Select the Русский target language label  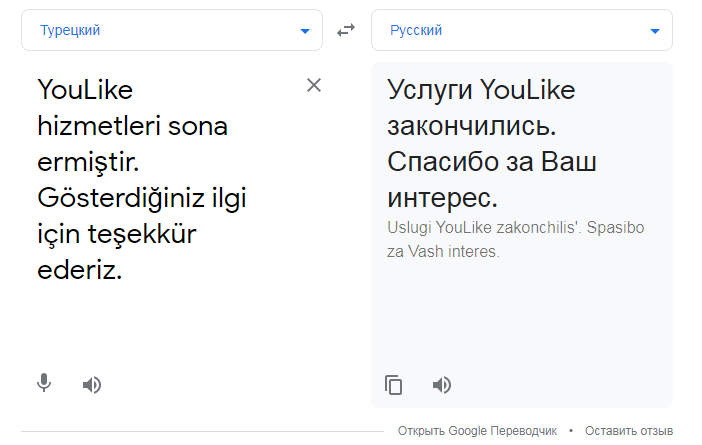pyautogui.click(x=416, y=30)
